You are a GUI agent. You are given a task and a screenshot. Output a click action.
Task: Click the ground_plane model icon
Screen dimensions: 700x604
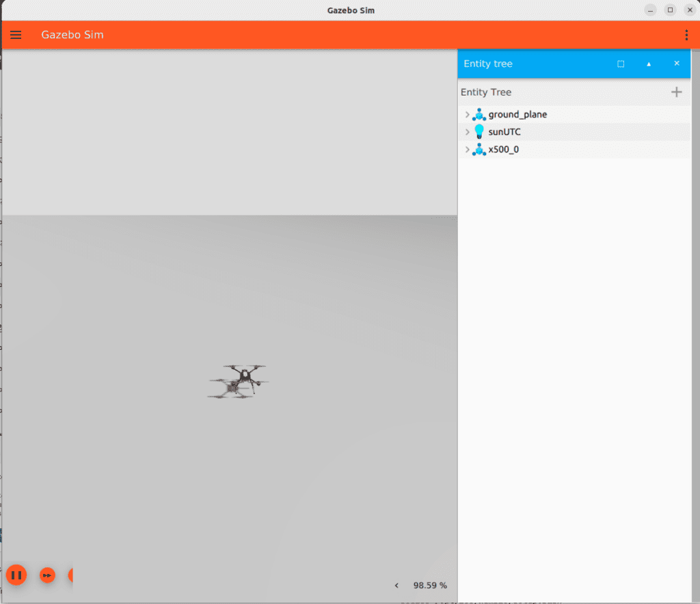[x=479, y=115]
